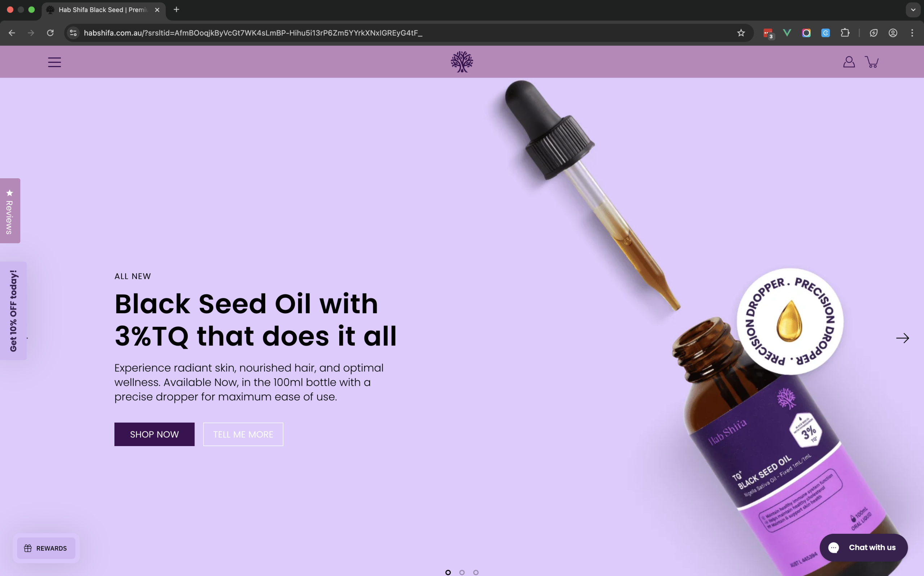
Task: Select the second carousel slide dot
Action: coord(462,572)
